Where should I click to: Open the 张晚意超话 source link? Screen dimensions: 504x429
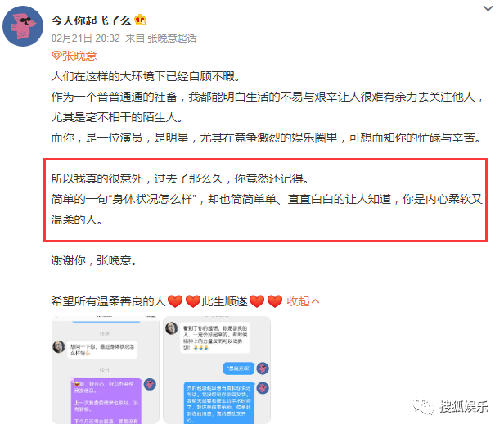pyautogui.click(x=172, y=38)
